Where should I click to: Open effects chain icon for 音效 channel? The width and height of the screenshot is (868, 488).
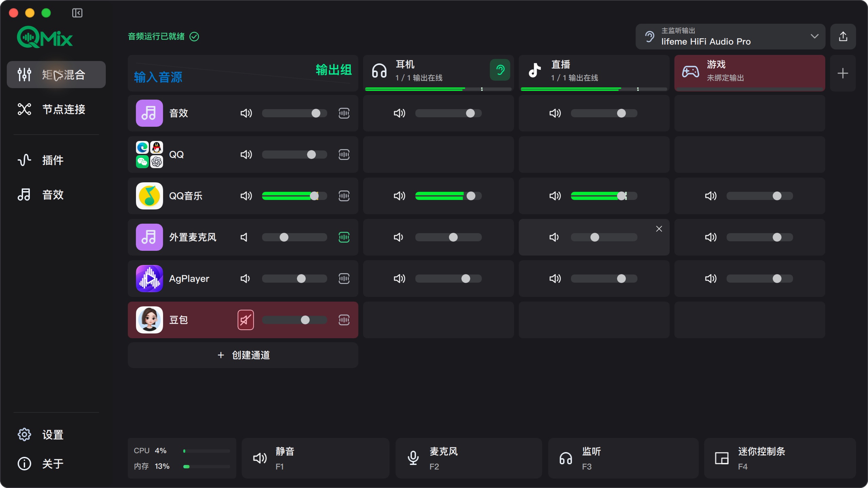pyautogui.click(x=344, y=113)
